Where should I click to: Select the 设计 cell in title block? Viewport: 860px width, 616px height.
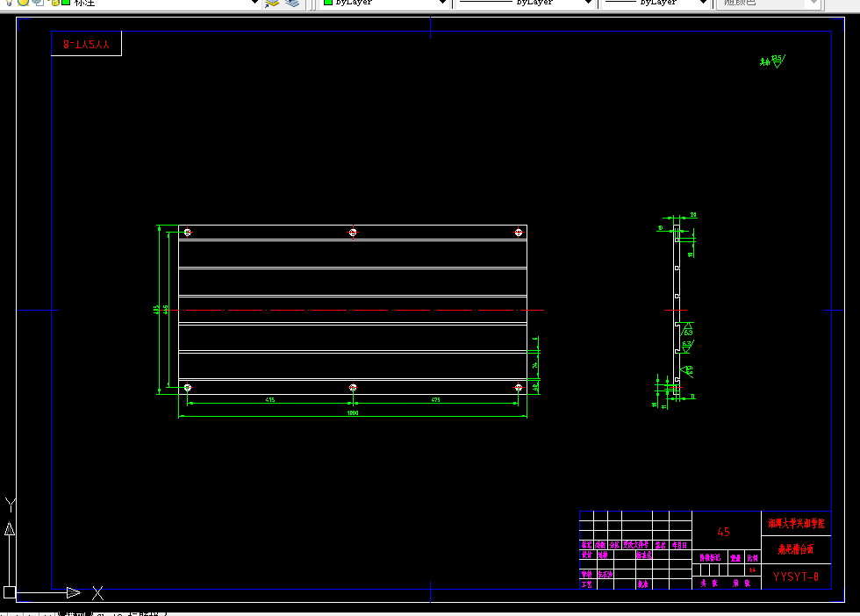(x=586, y=555)
